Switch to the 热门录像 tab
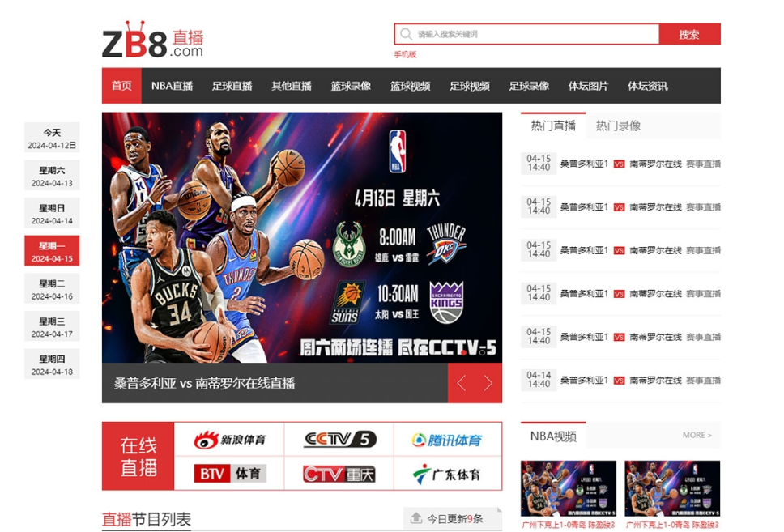The width and height of the screenshot is (784, 532). [618, 126]
